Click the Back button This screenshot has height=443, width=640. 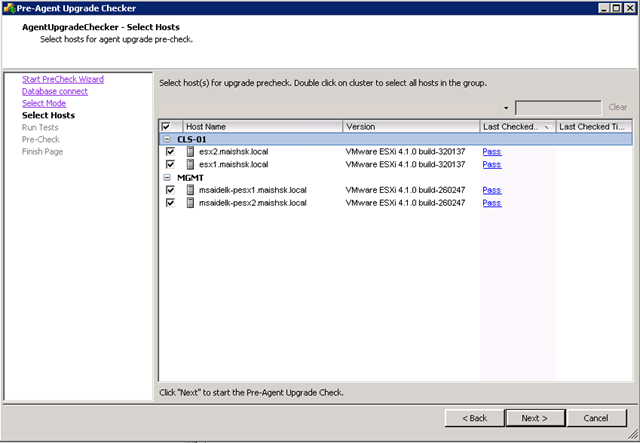coord(474,418)
